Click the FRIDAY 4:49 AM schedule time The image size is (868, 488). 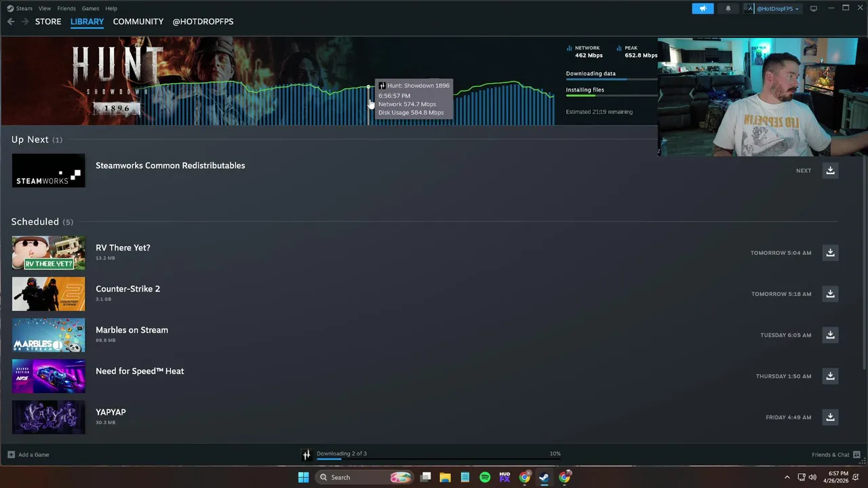pyautogui.click(x=788, y=418)
